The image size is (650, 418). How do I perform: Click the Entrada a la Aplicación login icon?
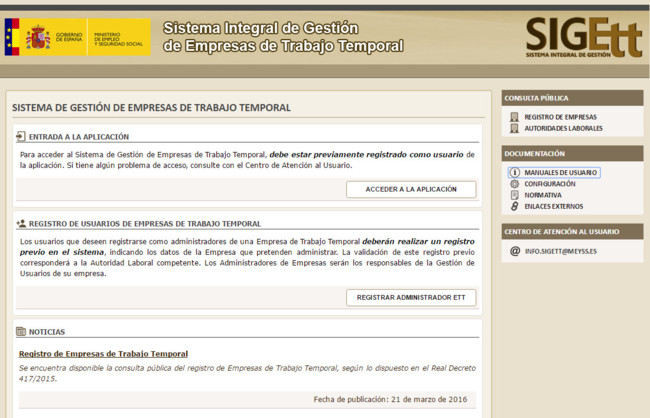point(21,136)
